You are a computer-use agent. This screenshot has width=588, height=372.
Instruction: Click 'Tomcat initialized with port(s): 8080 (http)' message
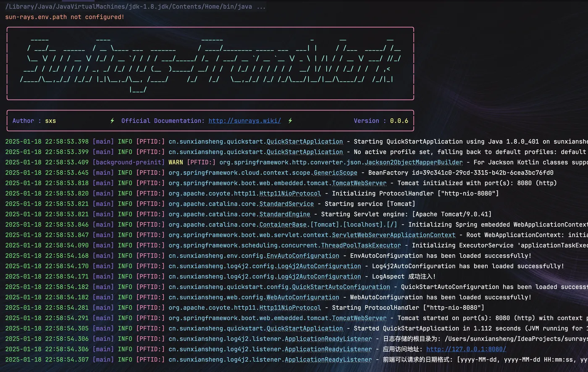[x=477, y=183]
